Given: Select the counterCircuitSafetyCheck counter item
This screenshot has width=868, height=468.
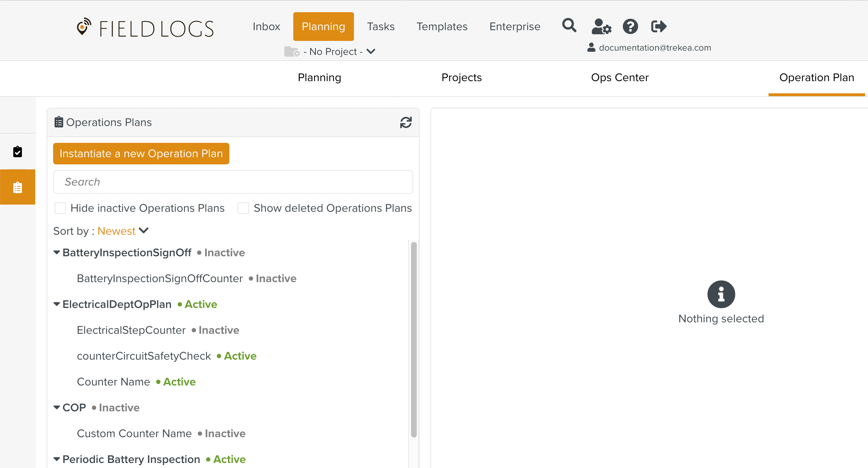Looking at the screenshot, I should [144, 356].
